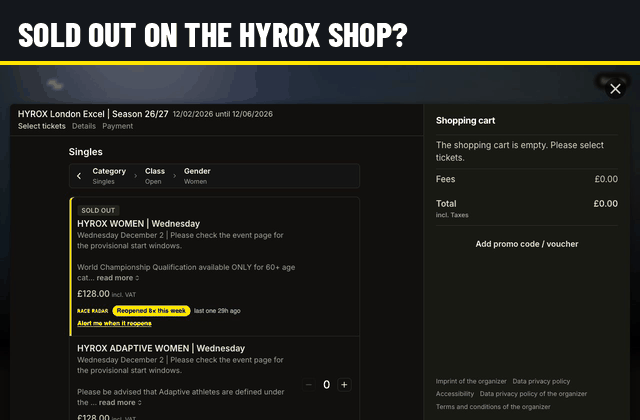The height and width of the screenshot is (420, 640).
Task: Click the Reopened 8x this week badge
Action: tap(151, 311)
